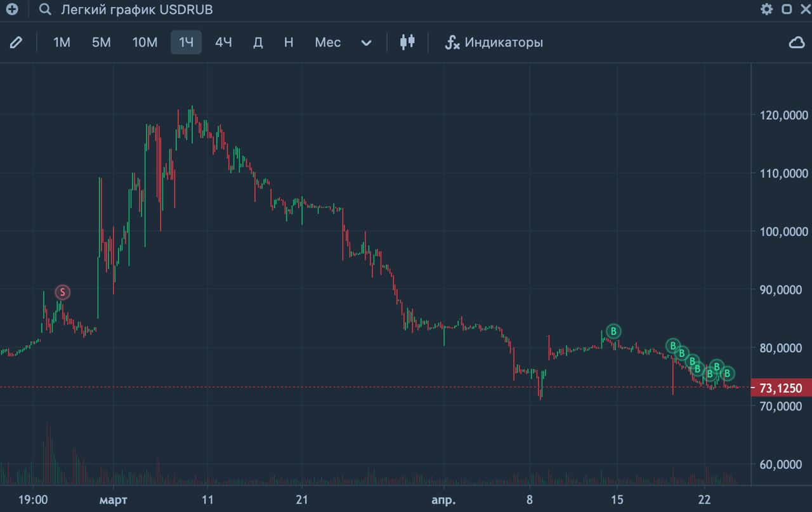The width and height of the screenshot is (812, 512).
Task: Click the 120,0000 price axis label
Action: click(783, 115)
